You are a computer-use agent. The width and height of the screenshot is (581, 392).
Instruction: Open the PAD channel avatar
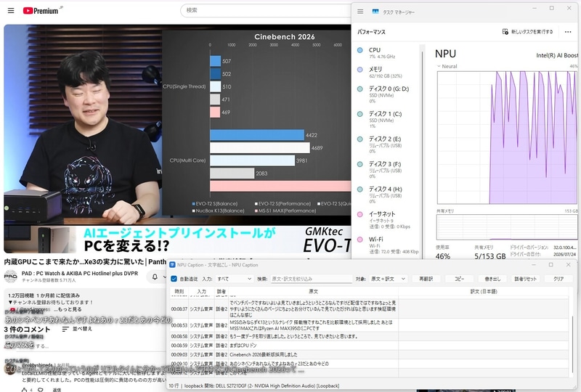(10, 277)
